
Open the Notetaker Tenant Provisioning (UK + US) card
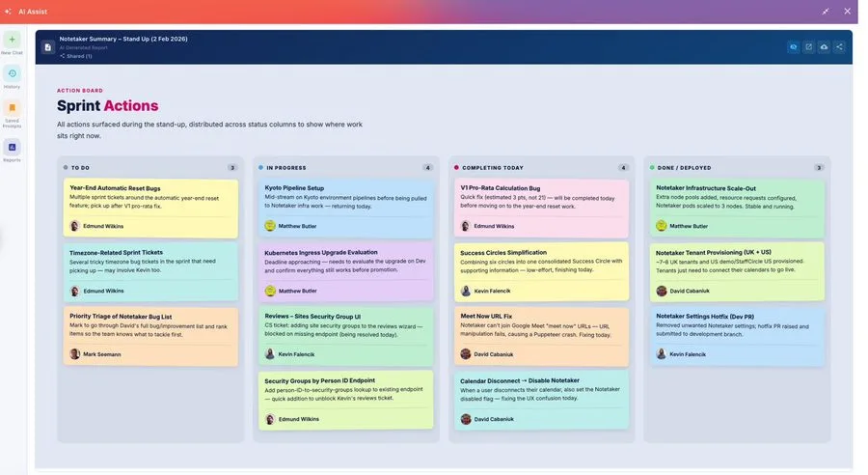tap(737, 271)
